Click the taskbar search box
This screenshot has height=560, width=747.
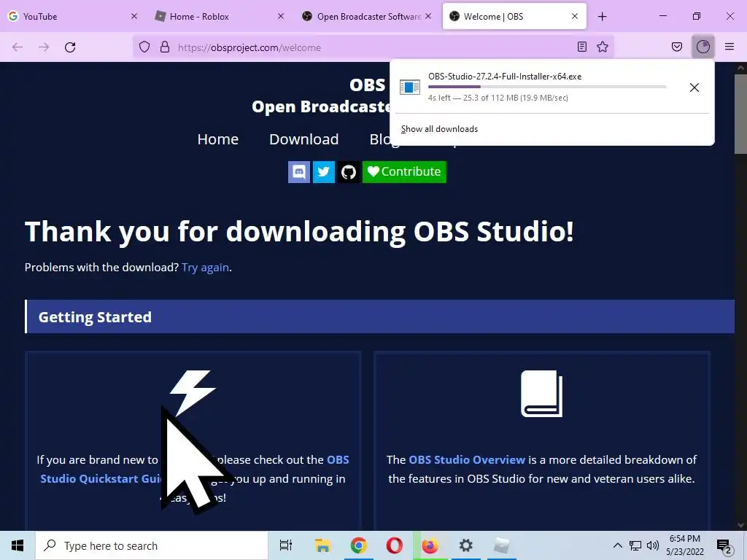click(x=152, y=545)
